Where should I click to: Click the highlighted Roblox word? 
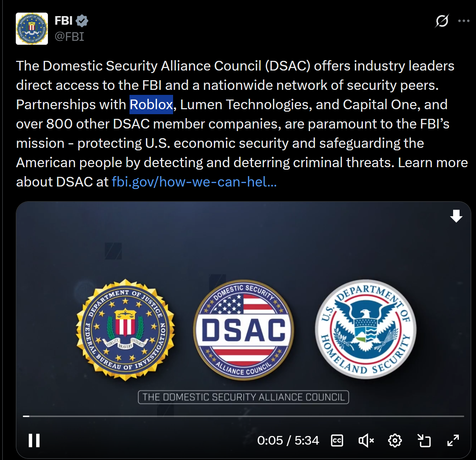(151, 105)
